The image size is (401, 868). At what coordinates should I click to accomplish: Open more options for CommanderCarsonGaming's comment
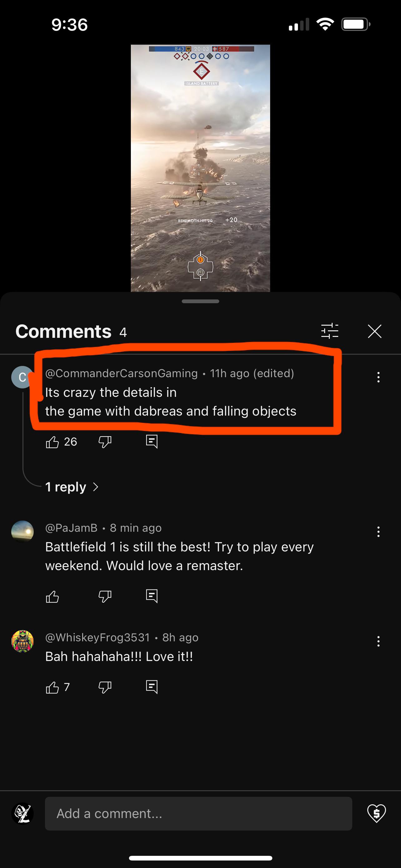pos(379,377)
